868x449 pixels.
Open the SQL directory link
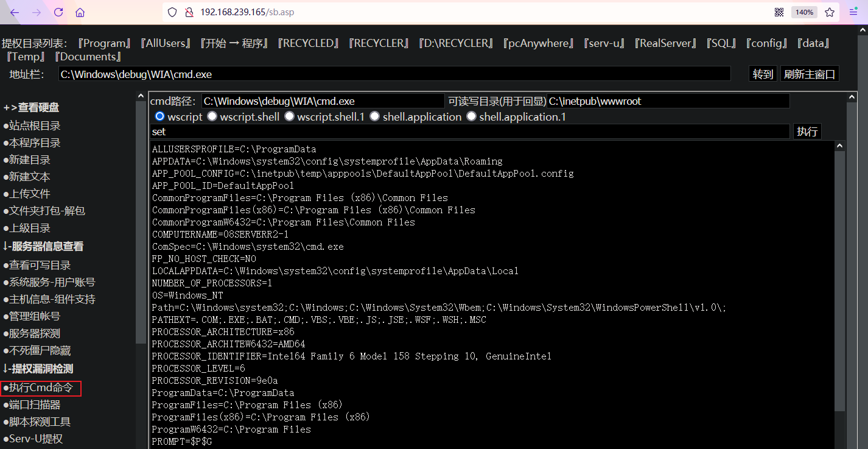point(721,43)
